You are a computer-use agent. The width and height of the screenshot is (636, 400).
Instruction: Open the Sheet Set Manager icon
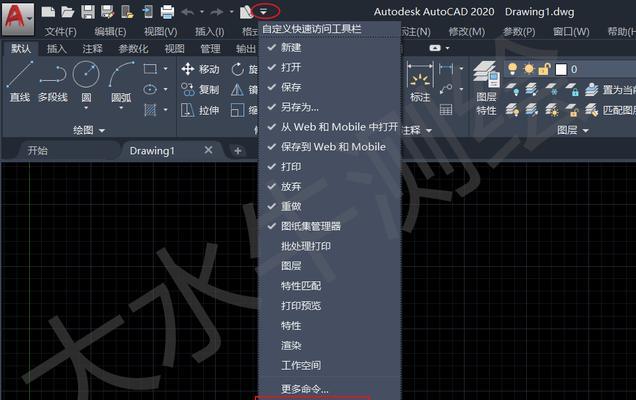[247, 12]
